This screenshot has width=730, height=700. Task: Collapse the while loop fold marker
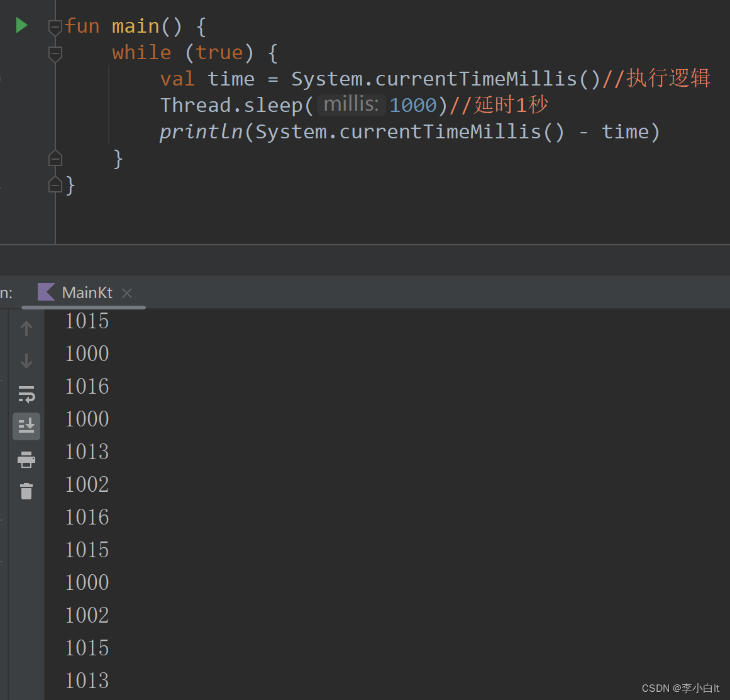tap(55, 53)
